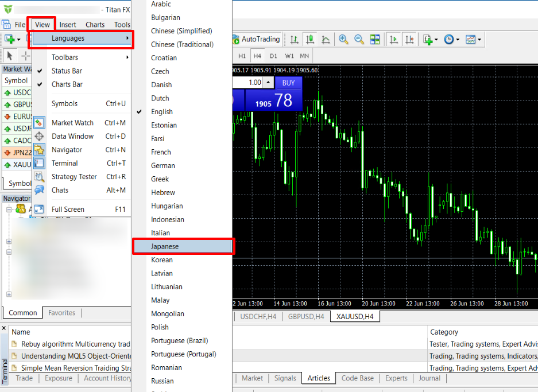Switch to the GBPUSD,H4 chart tab
538x392 pixels.
coord(305,316)
